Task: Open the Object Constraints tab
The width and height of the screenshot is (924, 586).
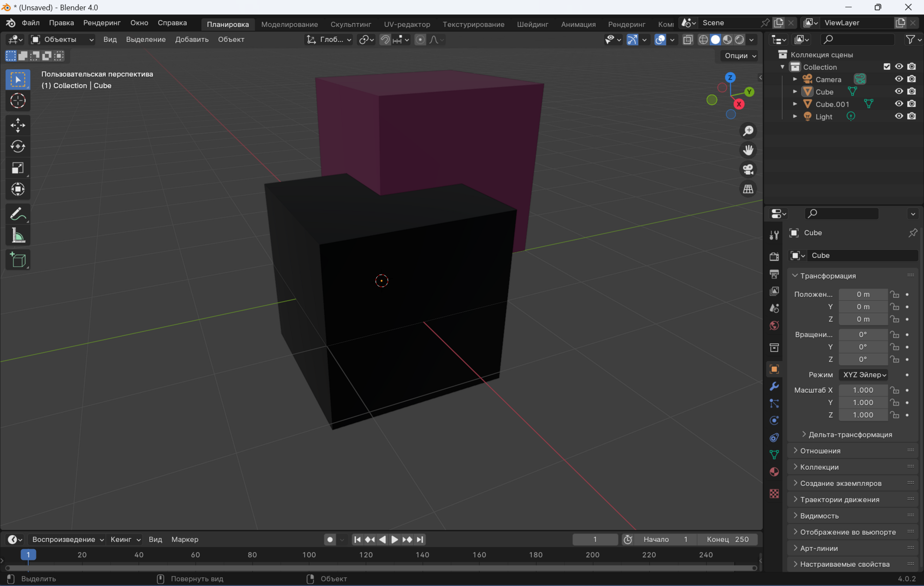Action: [774, 438]
